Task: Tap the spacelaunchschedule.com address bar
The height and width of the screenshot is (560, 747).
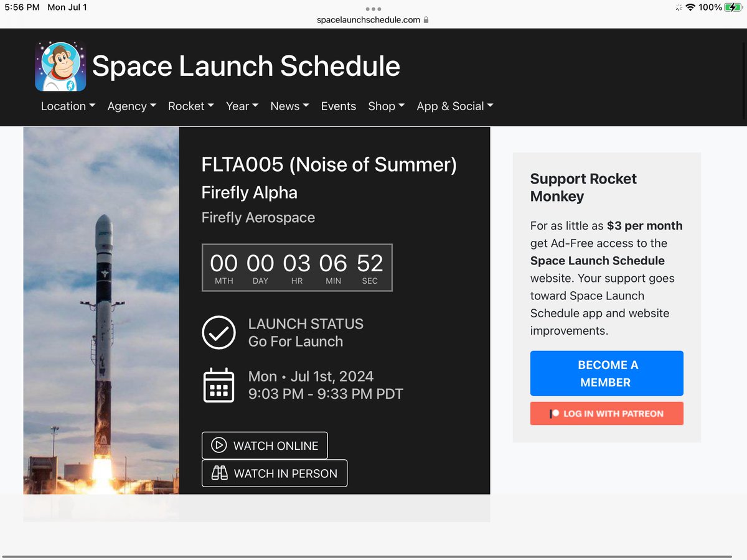Action: tap(374, 20)
